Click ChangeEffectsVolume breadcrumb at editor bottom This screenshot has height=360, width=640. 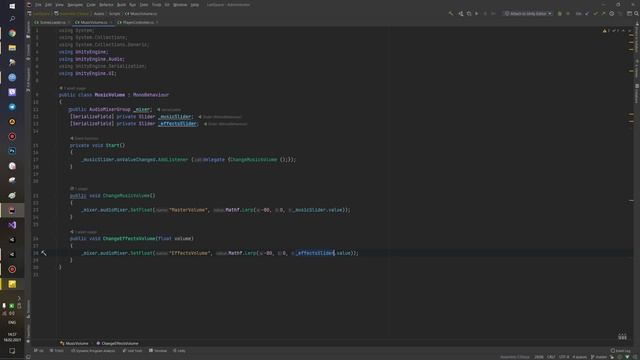point(118,343)
